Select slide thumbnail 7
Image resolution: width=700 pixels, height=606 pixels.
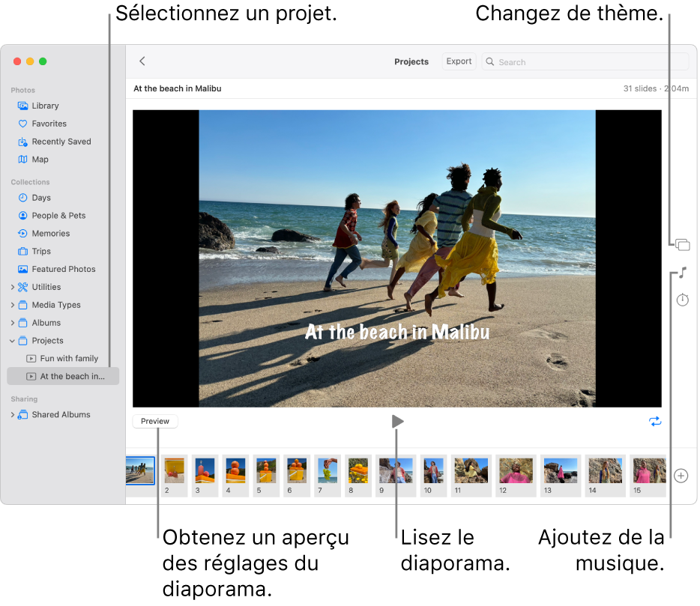[x=327, y=472]
